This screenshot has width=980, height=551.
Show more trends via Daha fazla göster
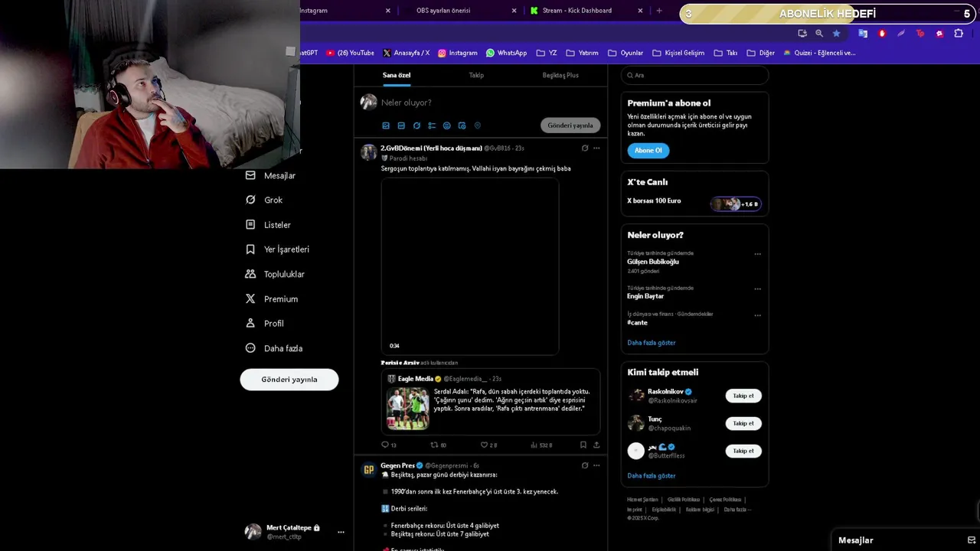(652, 343)
